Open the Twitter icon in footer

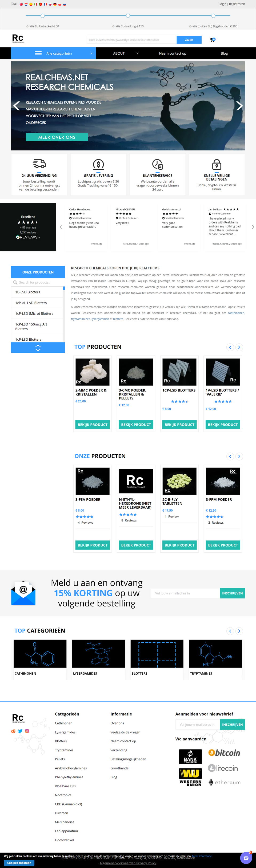20,731
